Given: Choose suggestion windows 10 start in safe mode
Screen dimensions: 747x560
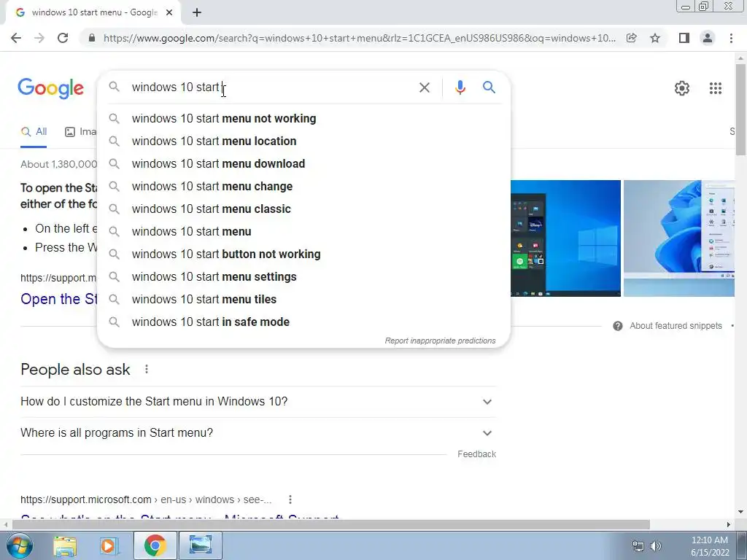Looking at the screenshot, I should pyautogui.click(x=303, y=322).
